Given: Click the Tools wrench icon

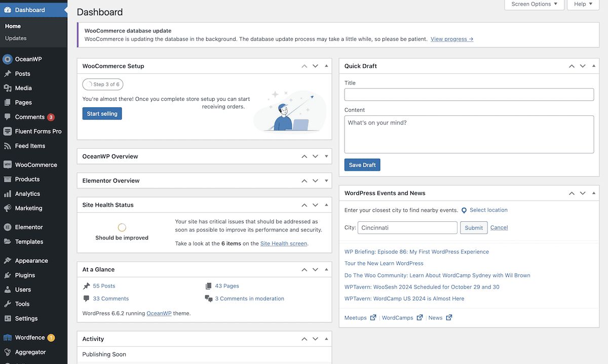Looking at the screenshot, I should click(x=8, y=304).
